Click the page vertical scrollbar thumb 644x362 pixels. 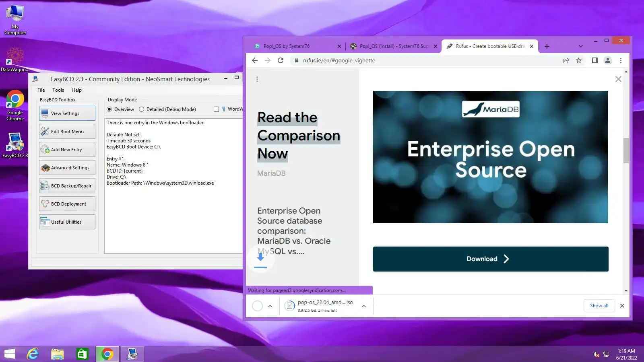626,150
